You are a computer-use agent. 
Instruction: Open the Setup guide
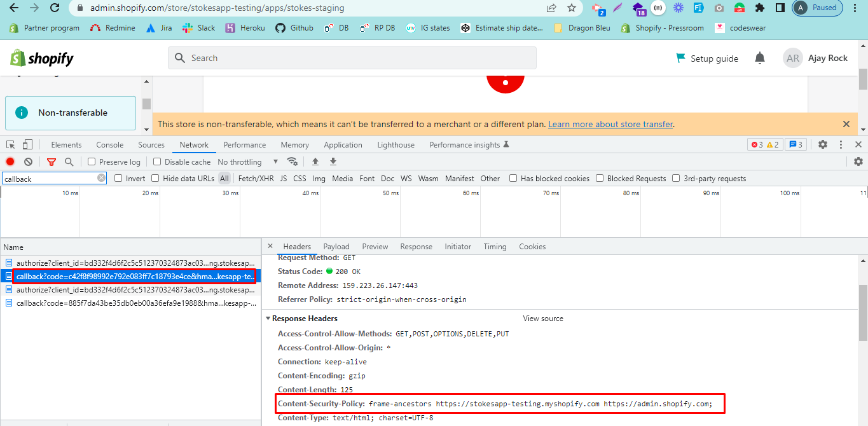(706, 58)
